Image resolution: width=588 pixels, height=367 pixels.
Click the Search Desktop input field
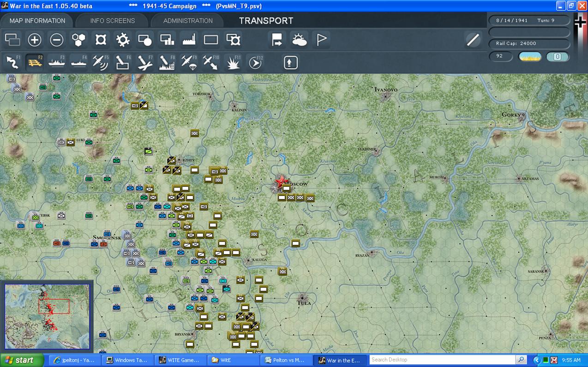click(442, 360)
